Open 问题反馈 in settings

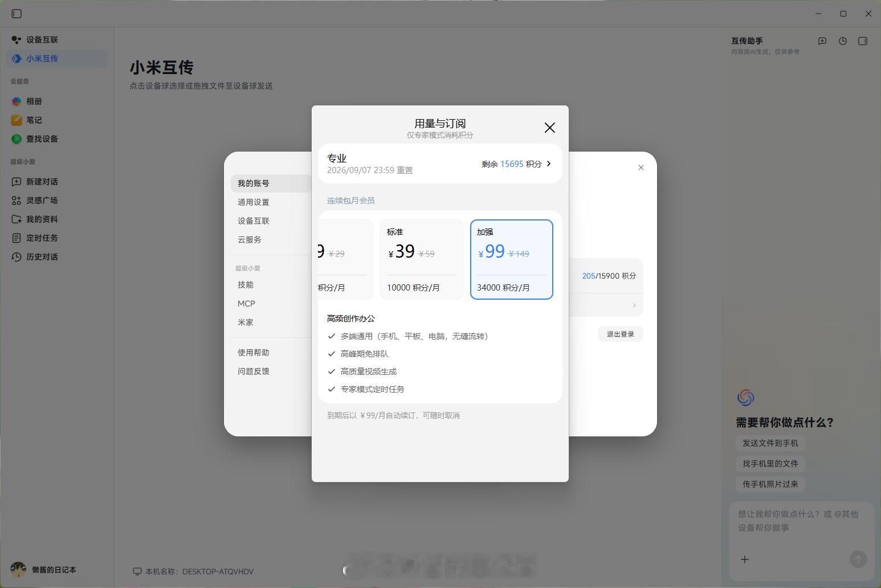271,371
